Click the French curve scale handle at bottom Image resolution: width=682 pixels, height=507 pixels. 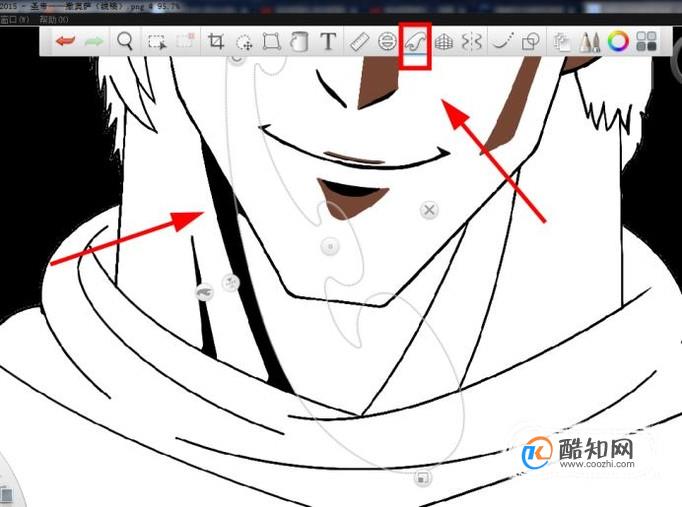[x=421, y=478]
